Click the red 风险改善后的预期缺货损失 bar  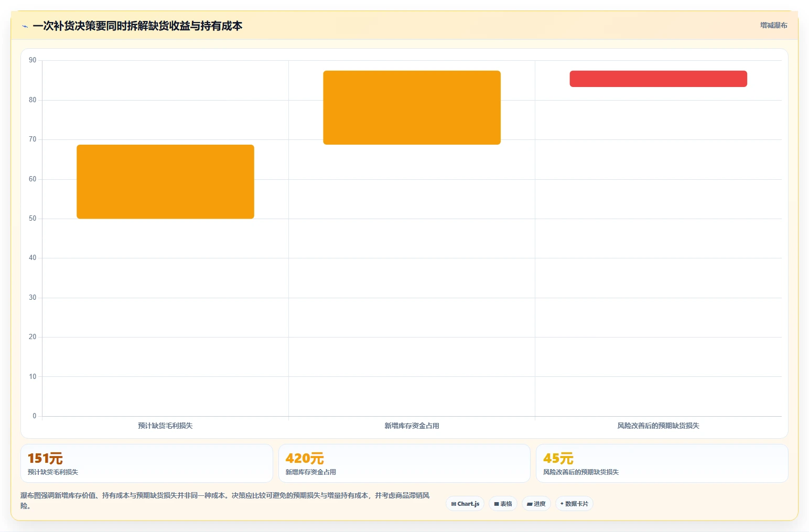point(658,79)
